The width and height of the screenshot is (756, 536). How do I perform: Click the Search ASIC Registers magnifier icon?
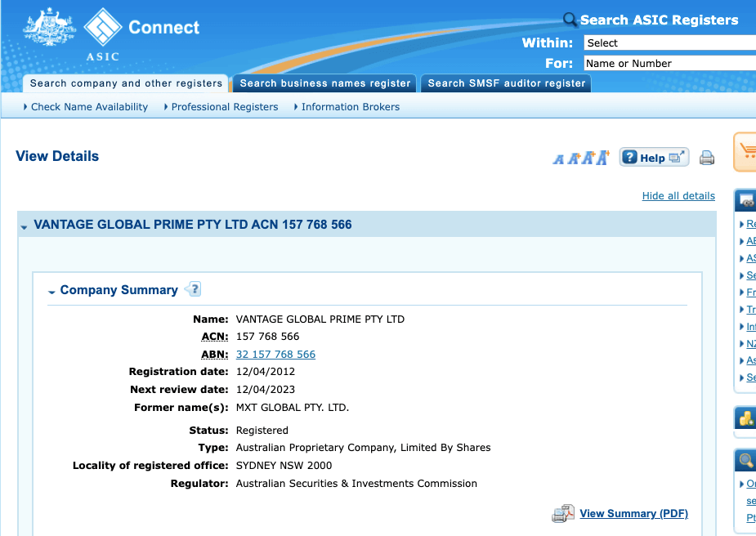point(570,20)
